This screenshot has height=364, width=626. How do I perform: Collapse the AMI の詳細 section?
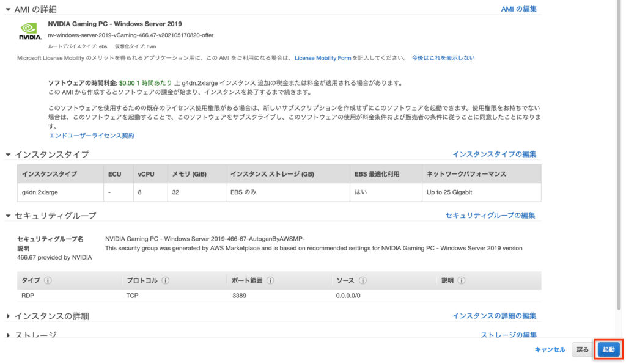[8, 9]
